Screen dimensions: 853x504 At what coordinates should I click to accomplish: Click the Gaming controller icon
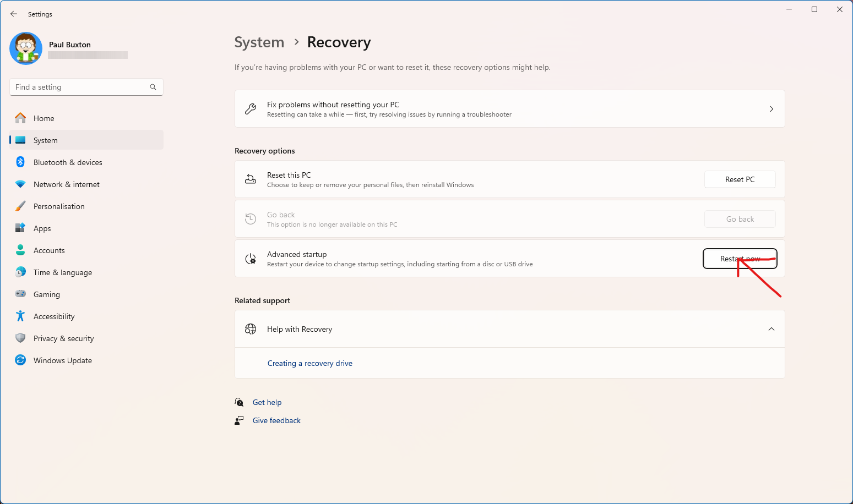pyautogui.click(x=20, y=294)
